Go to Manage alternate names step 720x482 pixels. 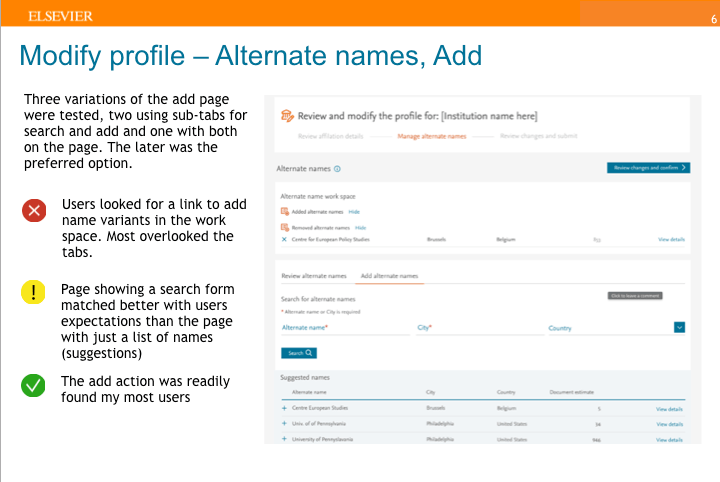click(x=431, y=136)
